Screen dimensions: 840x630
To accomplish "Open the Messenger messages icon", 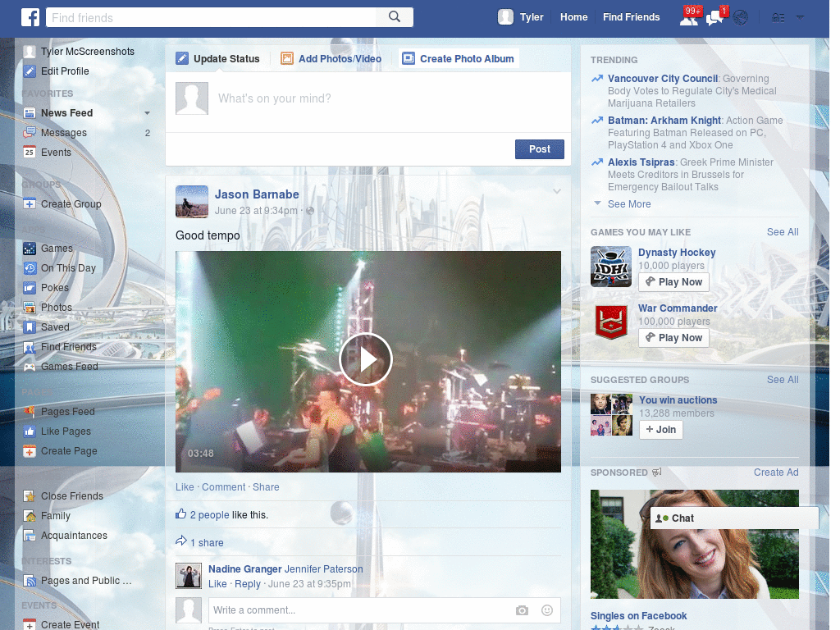I will pos(713,17).
